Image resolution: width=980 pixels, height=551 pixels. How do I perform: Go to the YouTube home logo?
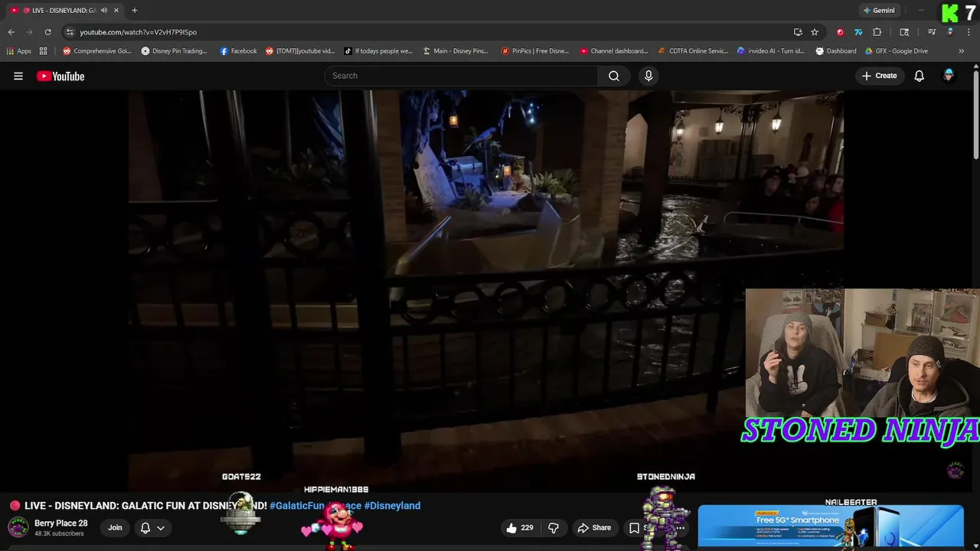(60, 76)
